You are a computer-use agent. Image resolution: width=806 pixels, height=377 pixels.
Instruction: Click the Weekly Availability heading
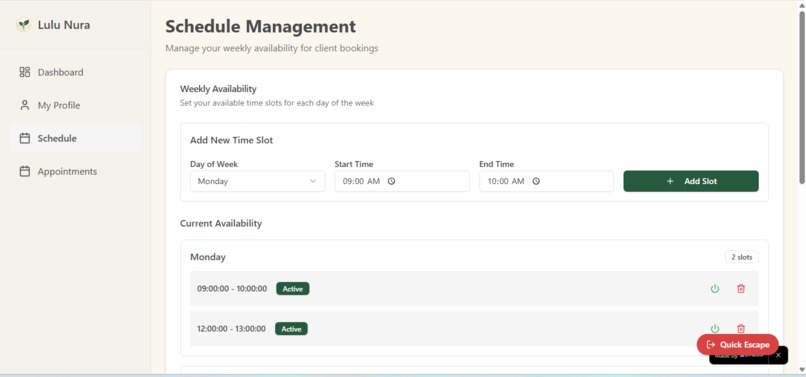(x=218, y=89)
